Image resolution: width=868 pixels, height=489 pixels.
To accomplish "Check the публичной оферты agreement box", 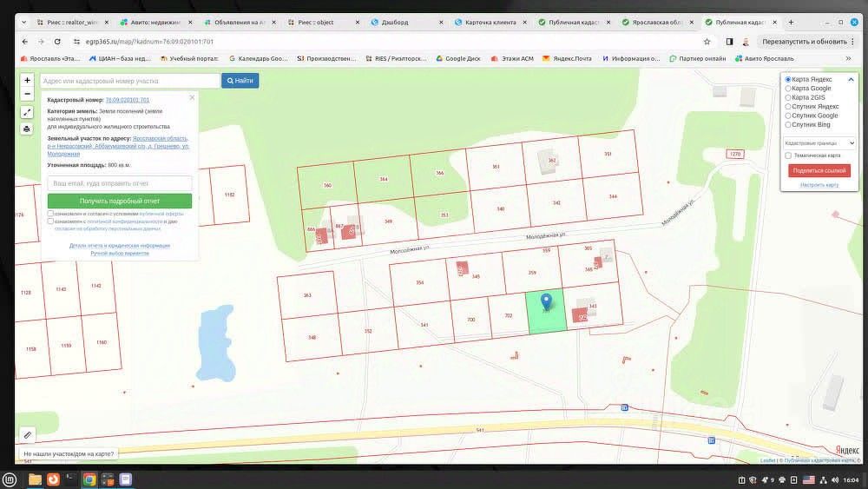I will 50,213.
